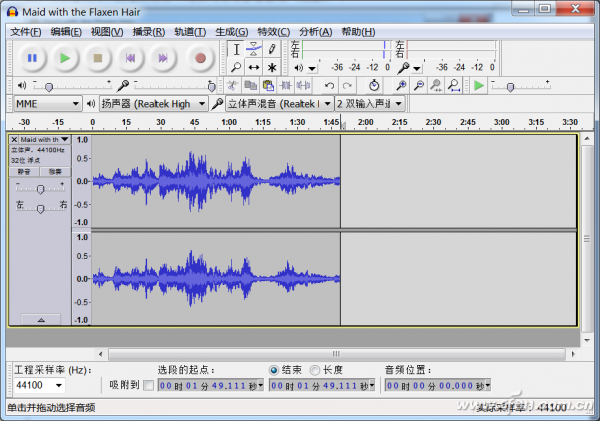600x421 pixels.
Task: Start recording with the Record button
Action: point(200,58)
